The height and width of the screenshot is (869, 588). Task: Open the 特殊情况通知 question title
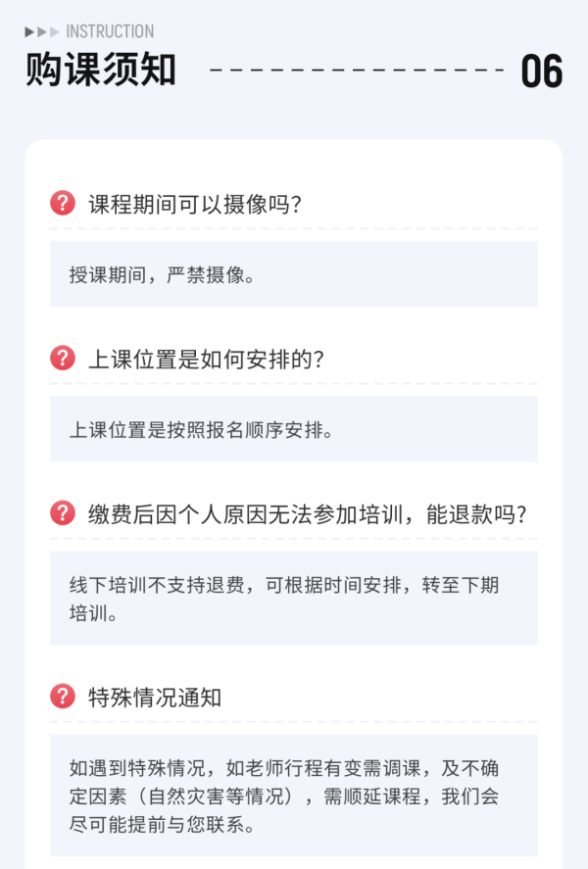point(155,698)
